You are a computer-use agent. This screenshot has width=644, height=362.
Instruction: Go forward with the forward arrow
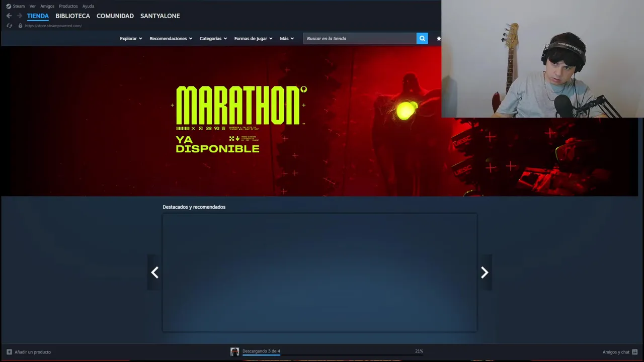point(20,16)
